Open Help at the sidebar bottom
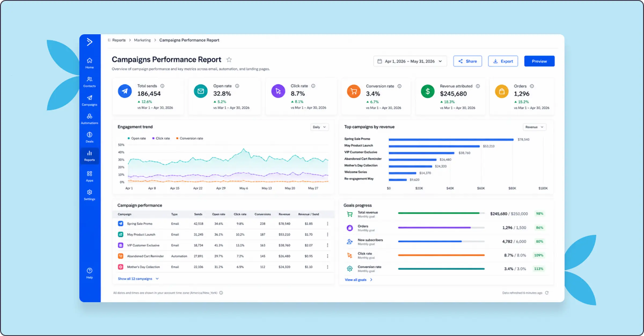 click(x=90, y=273)
